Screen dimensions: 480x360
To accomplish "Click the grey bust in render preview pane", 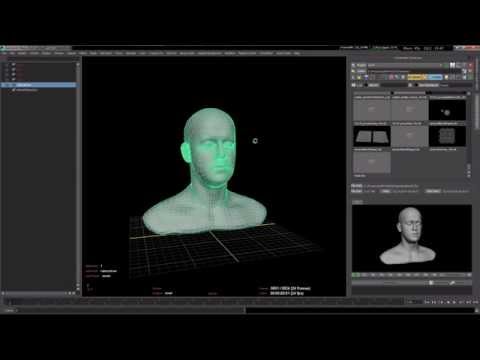I will (x=408, y=236).
